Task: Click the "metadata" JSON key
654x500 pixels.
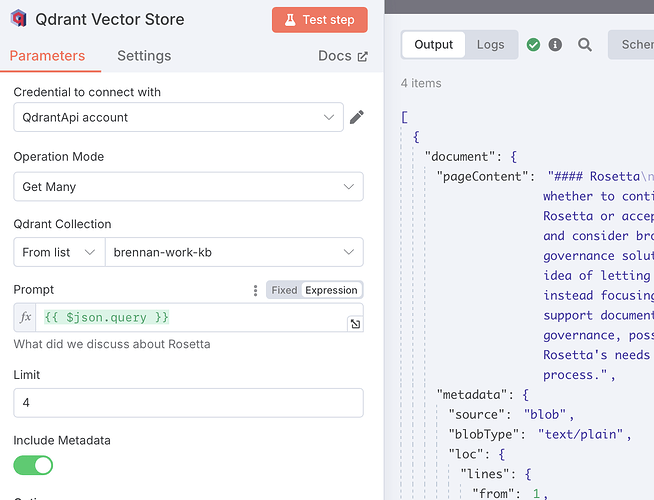Action: 474,394
